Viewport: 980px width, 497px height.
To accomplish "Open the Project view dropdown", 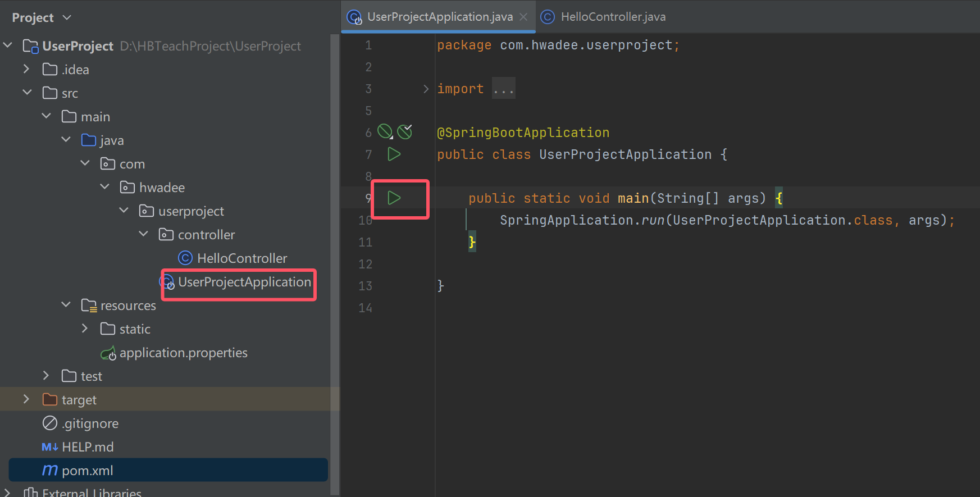I will coord(67,17).
